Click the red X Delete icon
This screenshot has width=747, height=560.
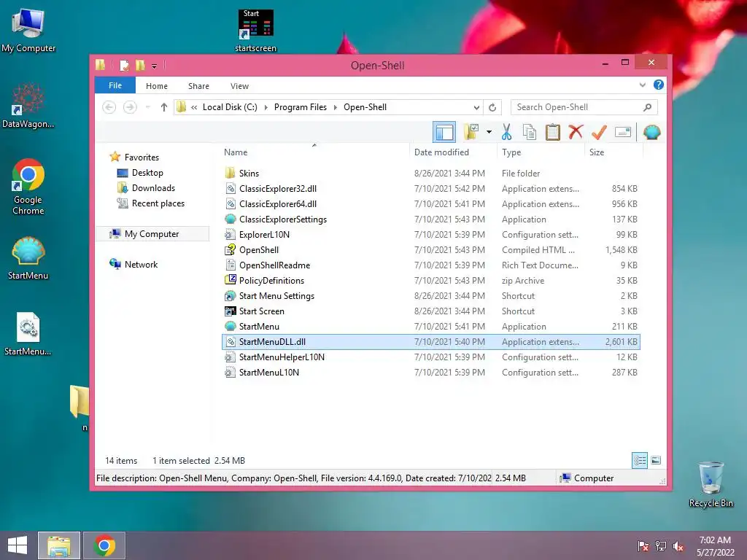[576, 131]
